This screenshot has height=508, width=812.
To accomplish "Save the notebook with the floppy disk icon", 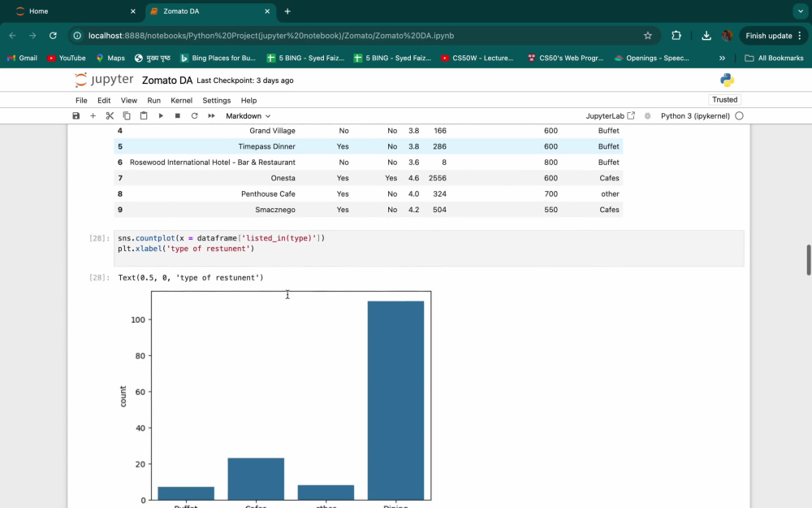I will coord(76,115).
